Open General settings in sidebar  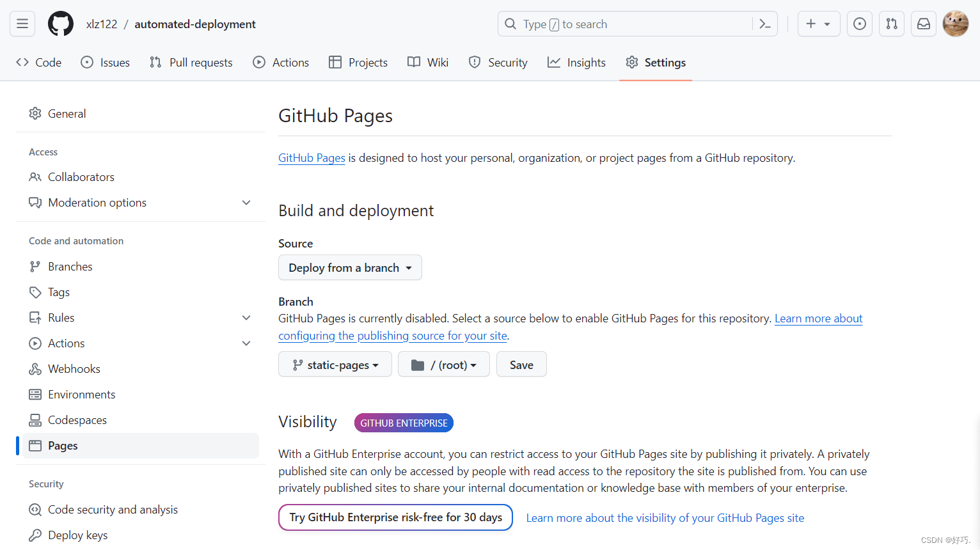click(141, 113)
